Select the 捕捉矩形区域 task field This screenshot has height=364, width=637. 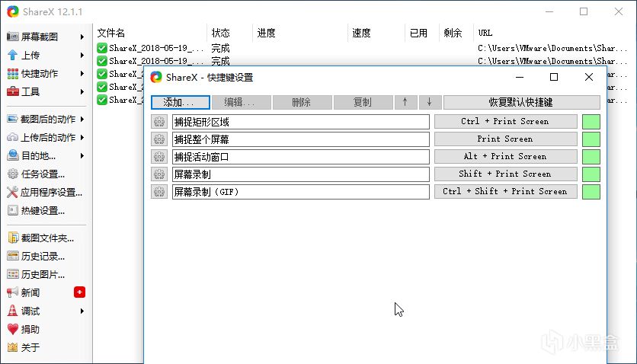click(x=301, y=122)
